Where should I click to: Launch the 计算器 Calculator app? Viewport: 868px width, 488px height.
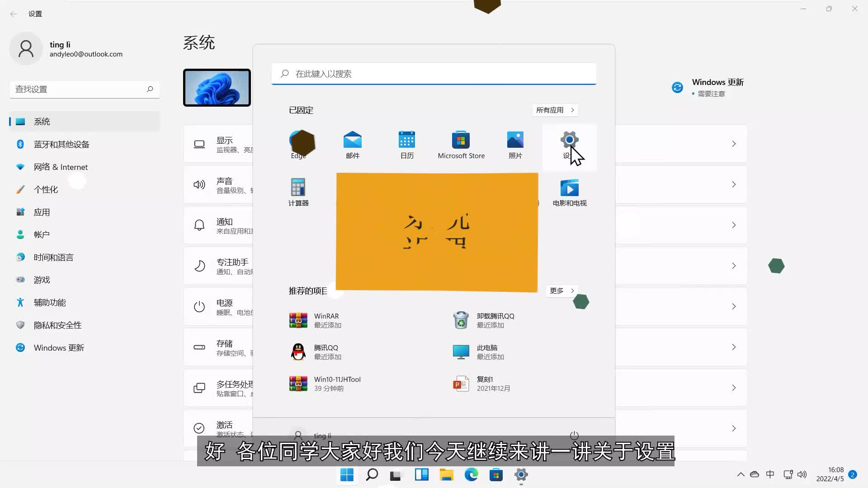pyautogui.click(x=298, y=192)
